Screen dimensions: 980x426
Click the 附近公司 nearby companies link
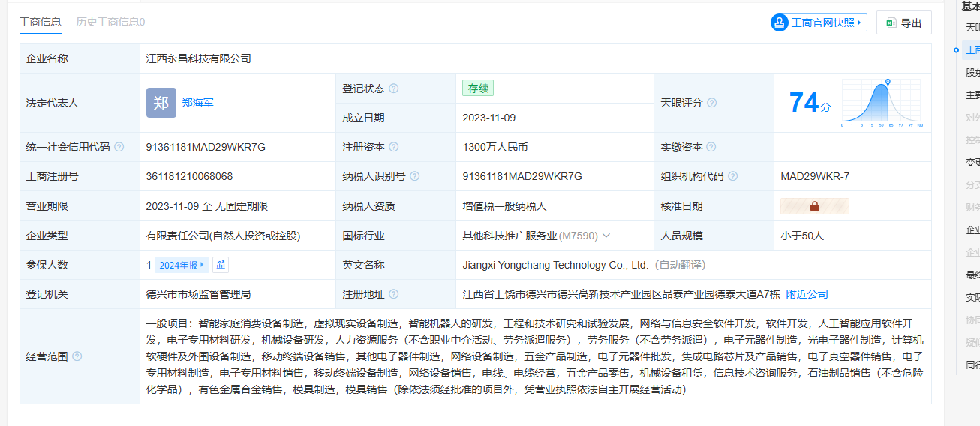[x=807, y=294]
